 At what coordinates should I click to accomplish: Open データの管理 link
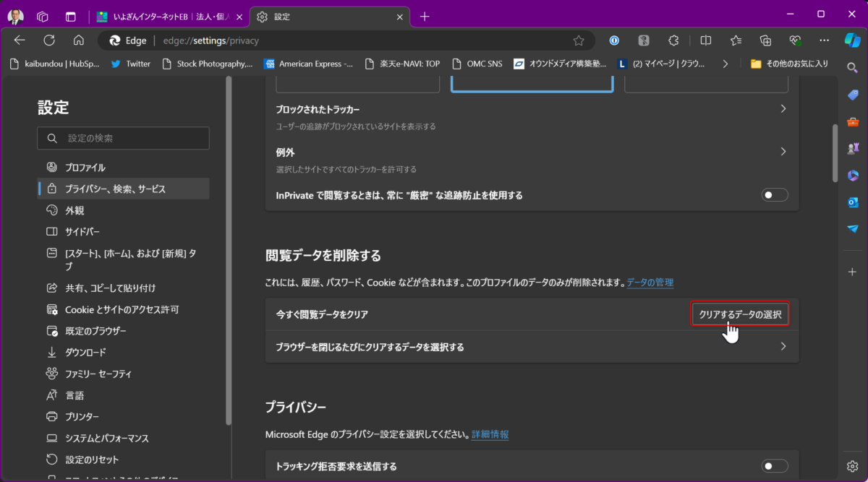coord(650,283)
